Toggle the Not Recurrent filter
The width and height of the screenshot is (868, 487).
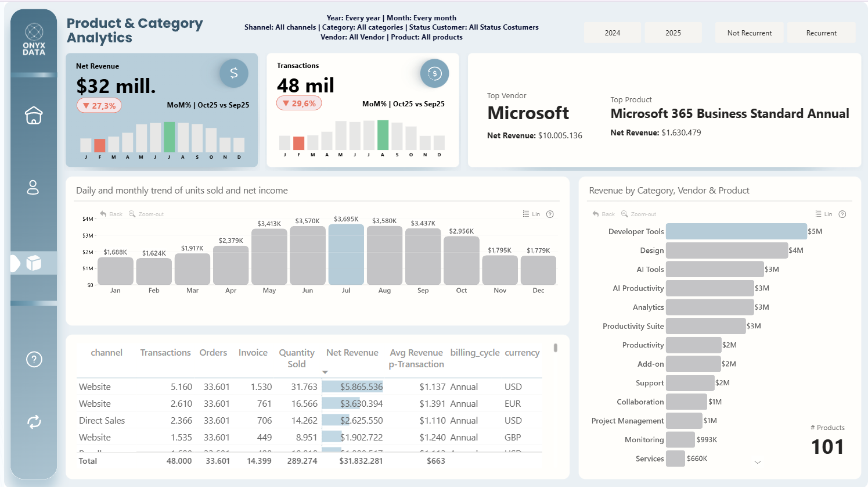(749, 33)
